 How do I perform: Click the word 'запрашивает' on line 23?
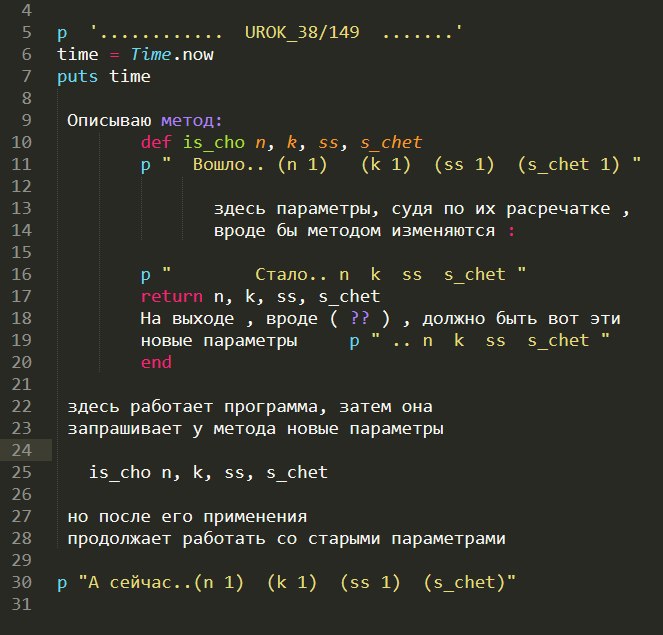tap(124, 429)
